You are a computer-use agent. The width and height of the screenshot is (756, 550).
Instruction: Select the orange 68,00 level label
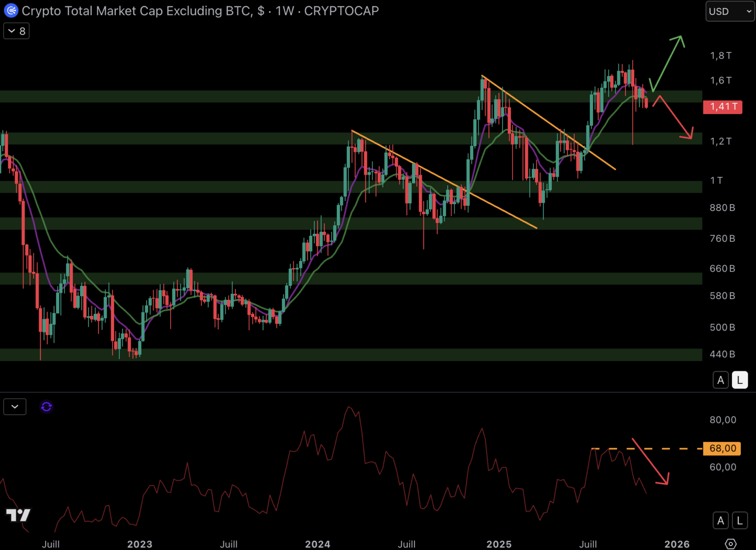722,448
